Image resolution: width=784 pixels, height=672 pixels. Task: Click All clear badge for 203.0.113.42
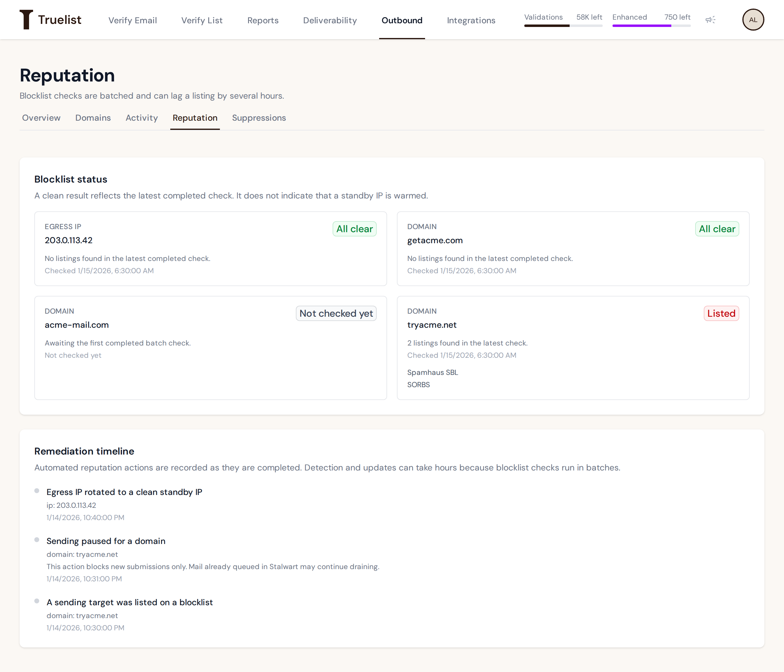(355, 229)
